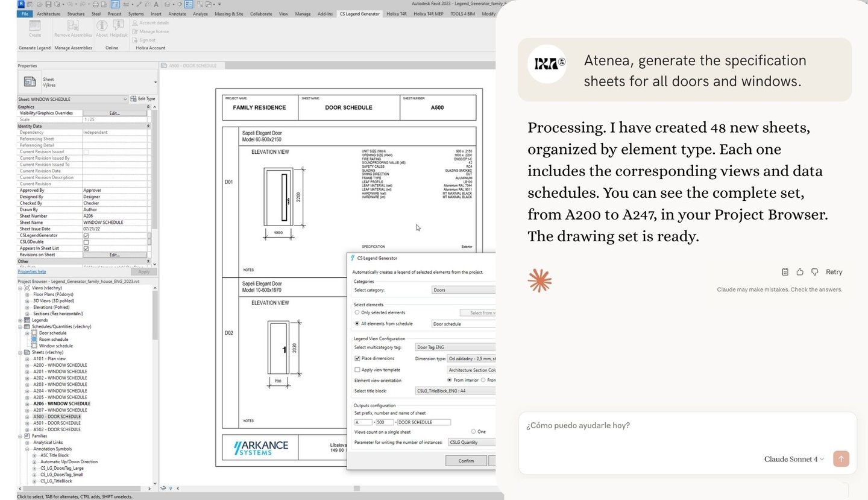Click the Open folder icon in quick access toolbar
The image size is (868, 500).
(x=39, y=4)
